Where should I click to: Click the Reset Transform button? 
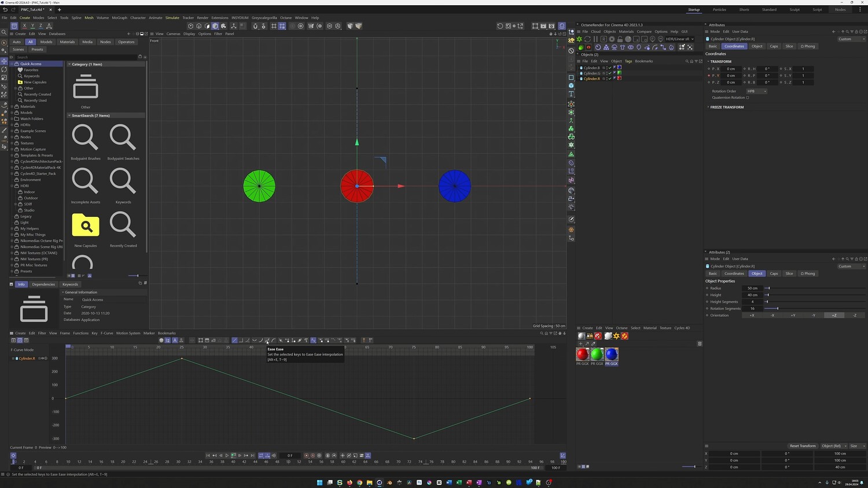coord(803,446)
